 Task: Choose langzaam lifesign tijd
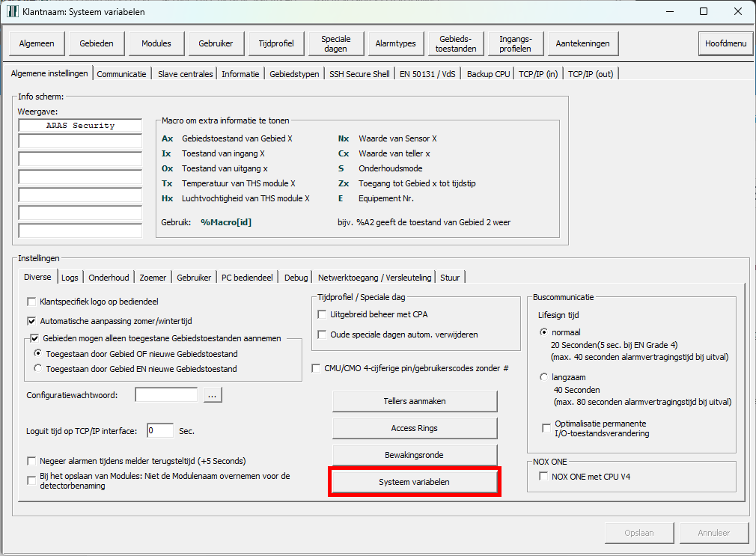point(544,378)
